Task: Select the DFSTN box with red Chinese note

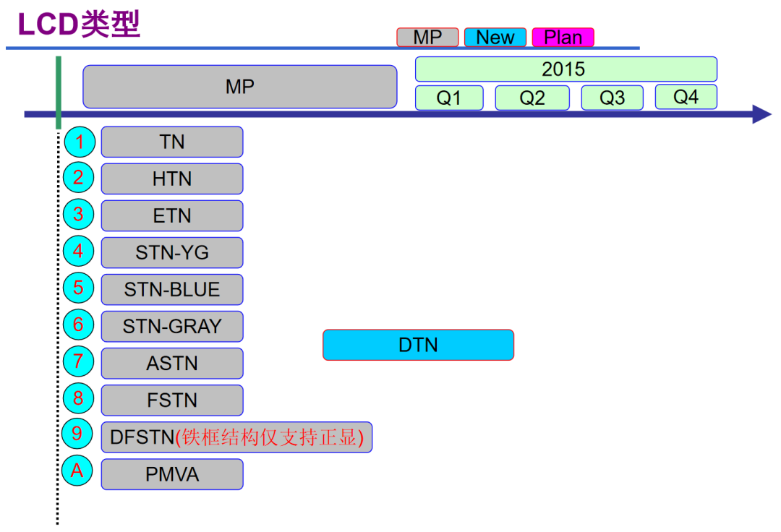Action: coord(236,437)
